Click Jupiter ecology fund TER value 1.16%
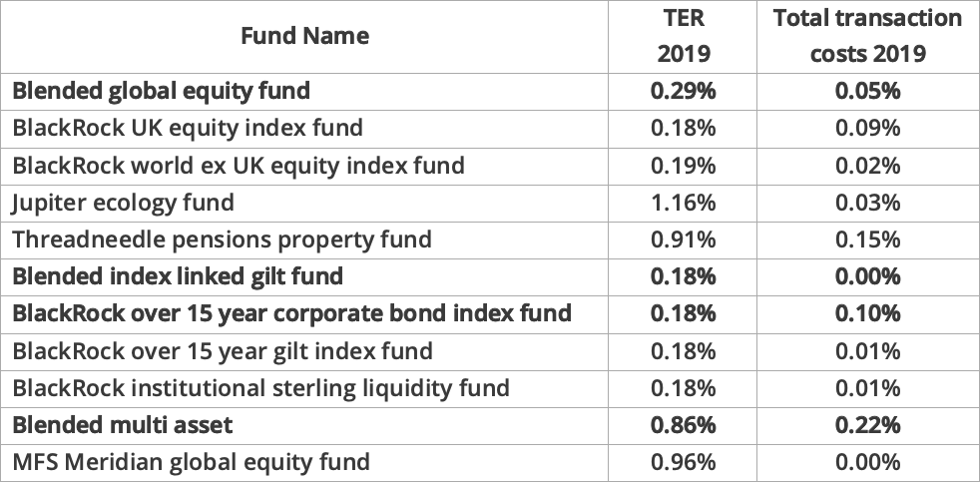The width and height of the screenshot is (980, 482). click(x=684, y=203)
